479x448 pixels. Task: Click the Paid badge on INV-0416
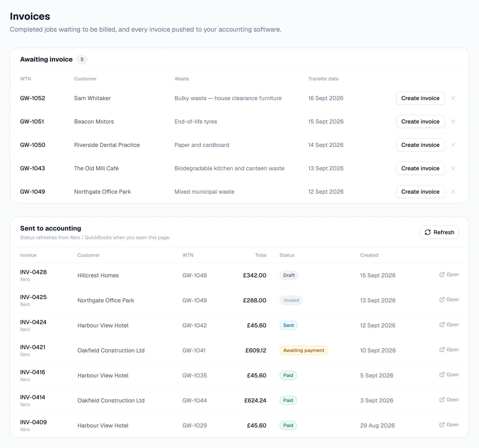pyautogui.click(x=288, y=376)
